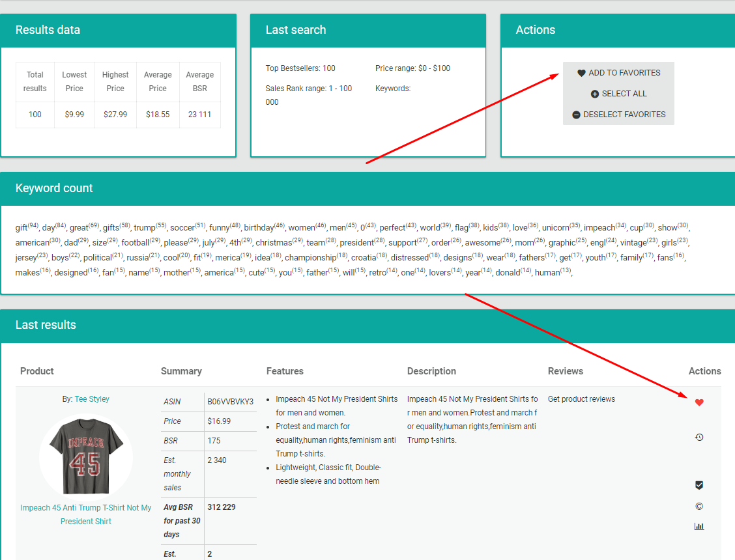The image size is (735, 560).
Task: Click the keyword 'president'
Action: (356, 243)
